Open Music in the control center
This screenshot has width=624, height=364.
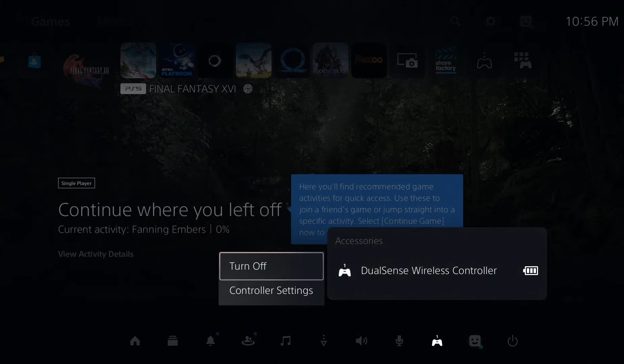tap(286, 341)
